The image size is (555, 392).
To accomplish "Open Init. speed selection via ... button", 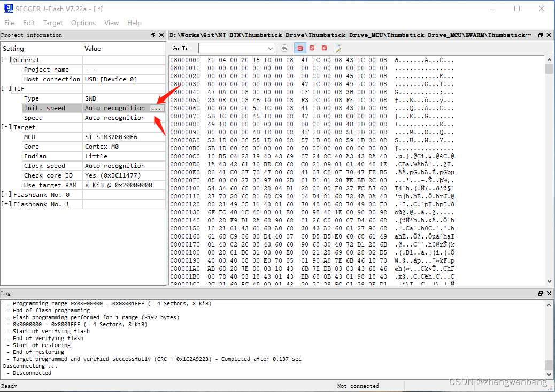I will click(157, 107).
